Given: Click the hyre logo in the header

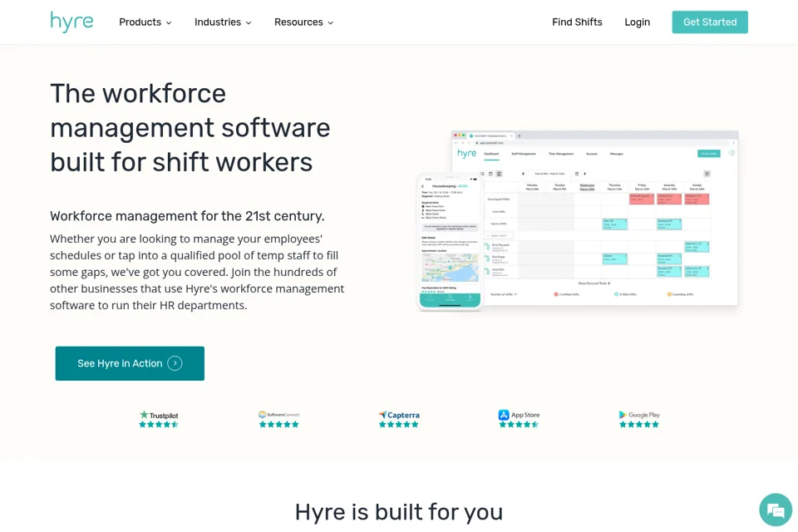Looking at the screenshot, I should click(x=71, y=22).
